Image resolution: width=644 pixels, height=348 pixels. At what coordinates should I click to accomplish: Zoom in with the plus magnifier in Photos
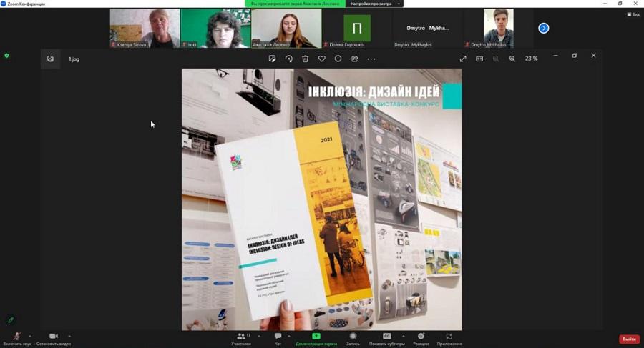[x=512, y=59]
